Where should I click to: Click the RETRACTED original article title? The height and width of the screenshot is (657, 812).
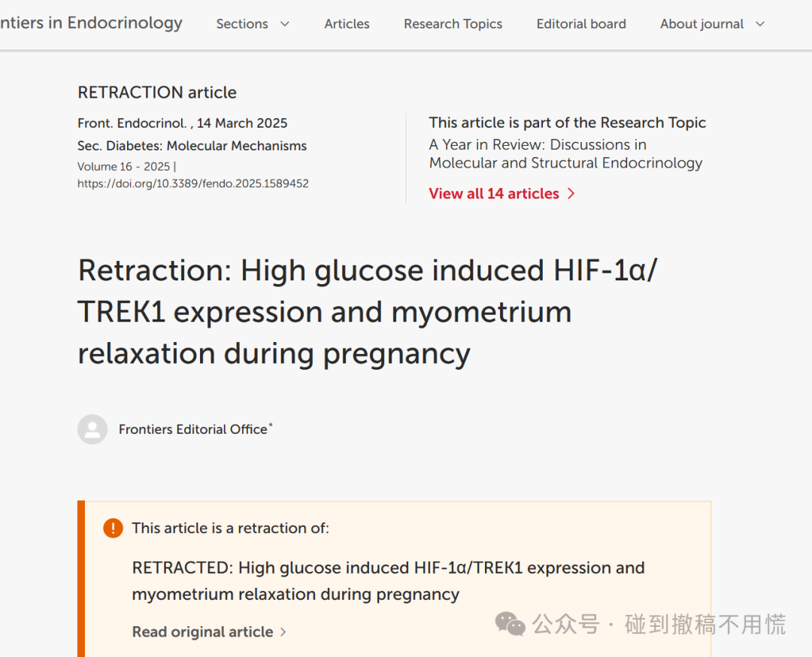[389, 581]
